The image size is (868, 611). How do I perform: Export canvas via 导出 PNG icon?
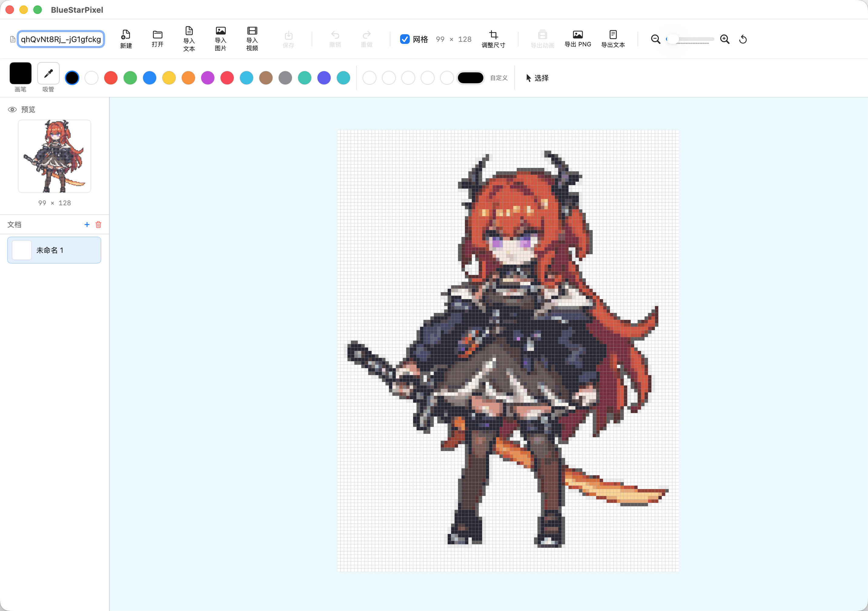click(578, 35)
